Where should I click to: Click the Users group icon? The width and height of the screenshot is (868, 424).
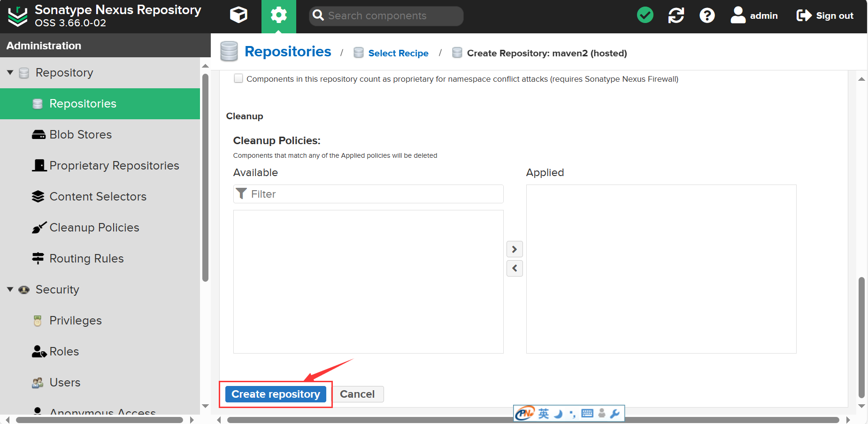point(38,383)
